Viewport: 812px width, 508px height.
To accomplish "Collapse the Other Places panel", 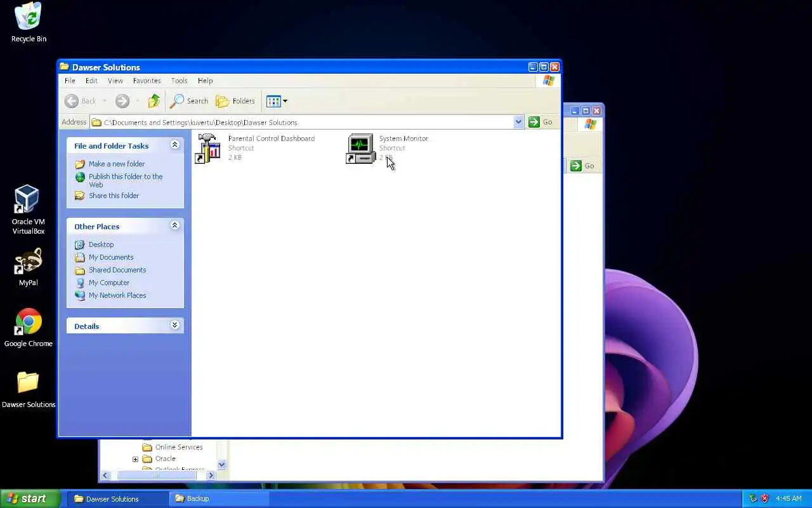I will click(x=174, y=225).
